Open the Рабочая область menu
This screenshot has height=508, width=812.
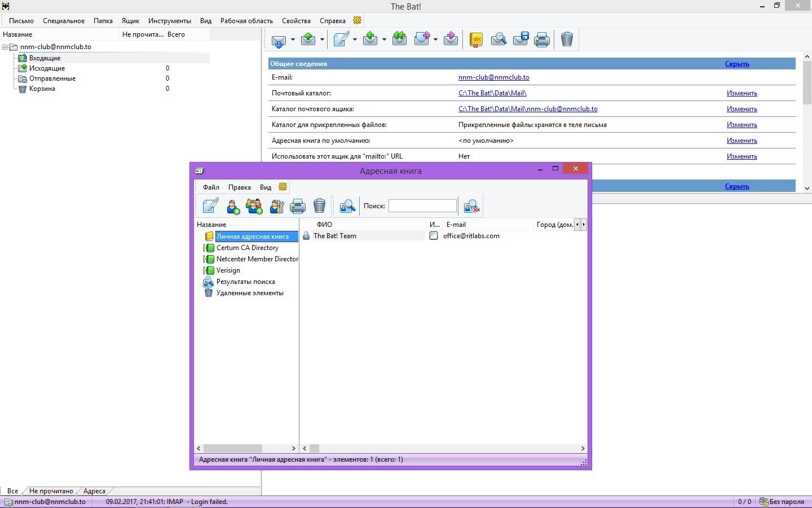click(246, 21)
